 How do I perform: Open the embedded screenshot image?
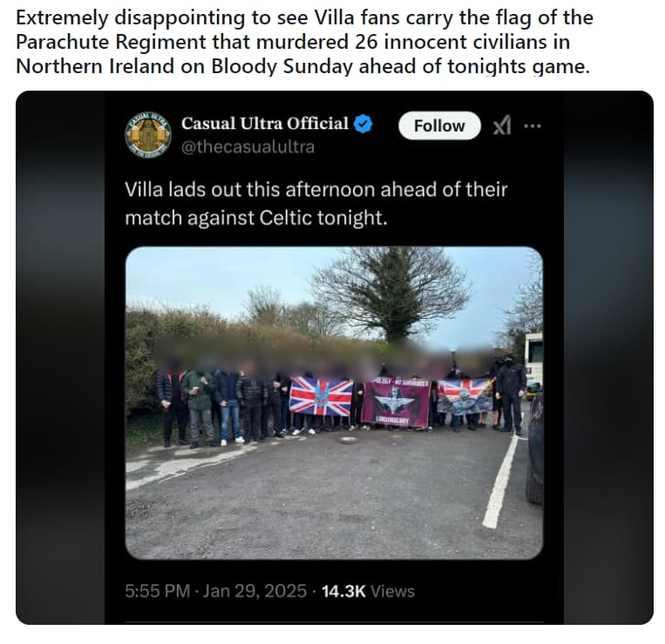(x=334, y=357)
